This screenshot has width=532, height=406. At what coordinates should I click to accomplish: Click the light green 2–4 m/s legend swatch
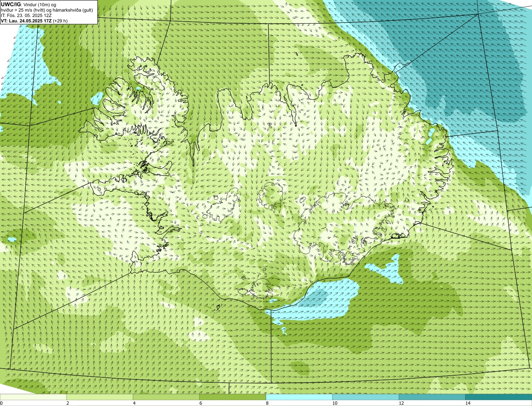coord(100,397)
